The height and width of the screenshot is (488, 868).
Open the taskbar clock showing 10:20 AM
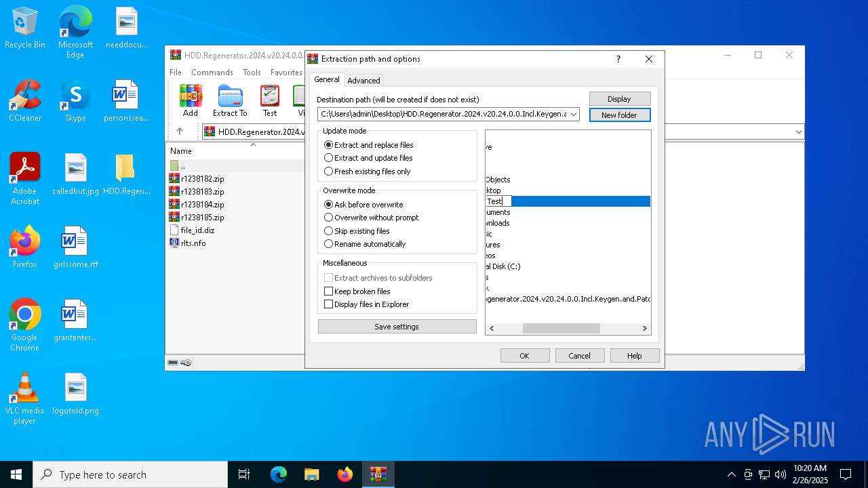point(810,474)
